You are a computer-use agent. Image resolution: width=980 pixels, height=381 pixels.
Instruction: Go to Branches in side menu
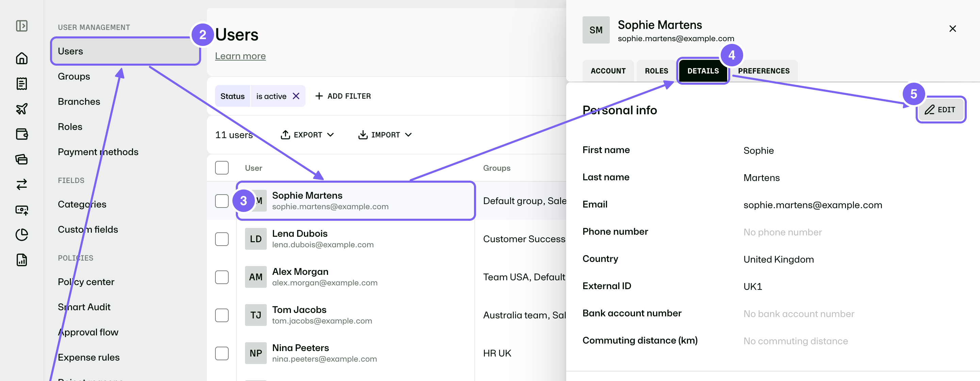(79, 101)
